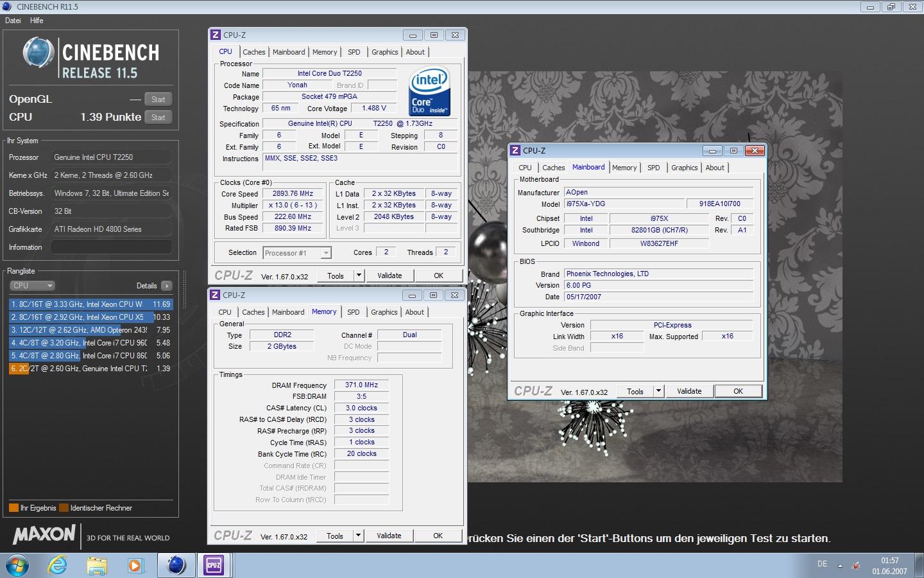This screenshot has height=578, width=924.
Task: Open the SPD tab in Memory CPU-Z window
Action: 354,312
